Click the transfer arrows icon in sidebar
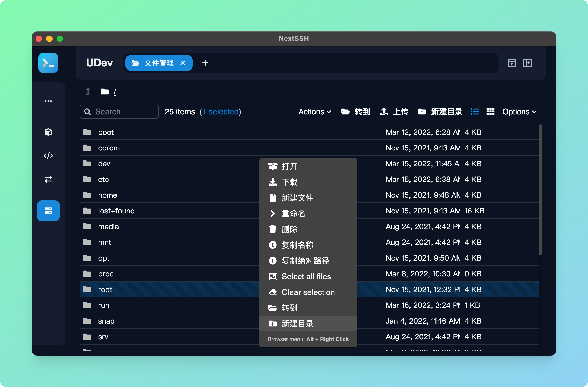The height and width of the screenshot is (387, 588). pyautogui.click(x=48, y=179)
